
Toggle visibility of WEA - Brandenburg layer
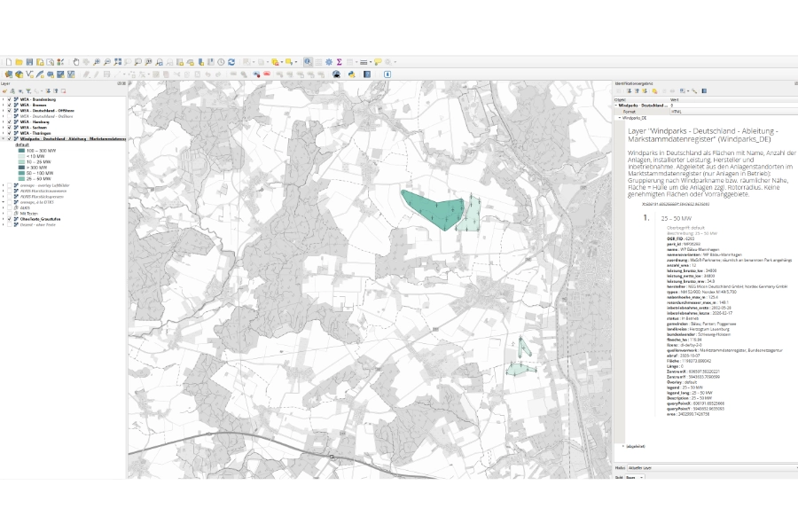tap(10, 100)
